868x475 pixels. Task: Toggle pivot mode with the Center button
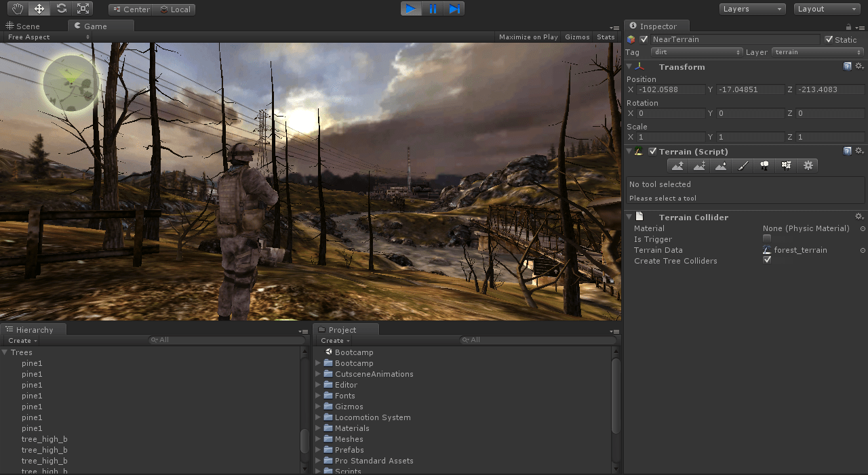(131, 9)
